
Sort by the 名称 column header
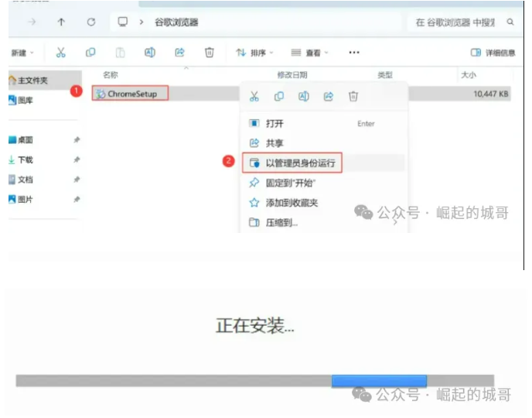(x=111, y=75)
